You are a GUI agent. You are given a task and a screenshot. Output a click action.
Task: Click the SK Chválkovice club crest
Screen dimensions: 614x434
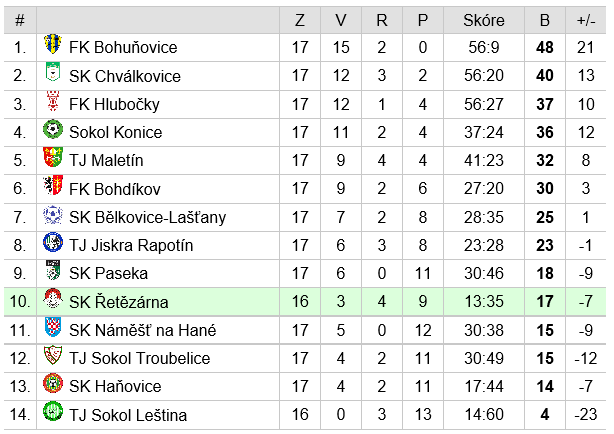pos(53,72)
